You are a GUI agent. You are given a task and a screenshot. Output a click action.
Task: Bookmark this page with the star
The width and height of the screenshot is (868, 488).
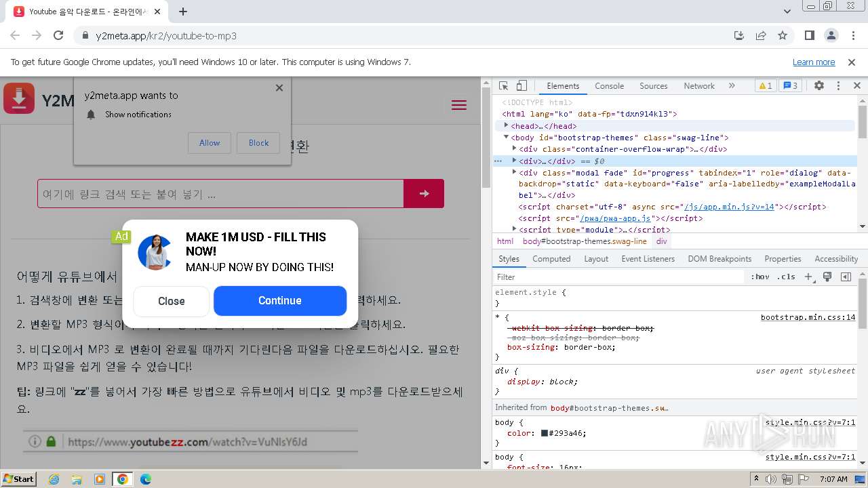783,35
